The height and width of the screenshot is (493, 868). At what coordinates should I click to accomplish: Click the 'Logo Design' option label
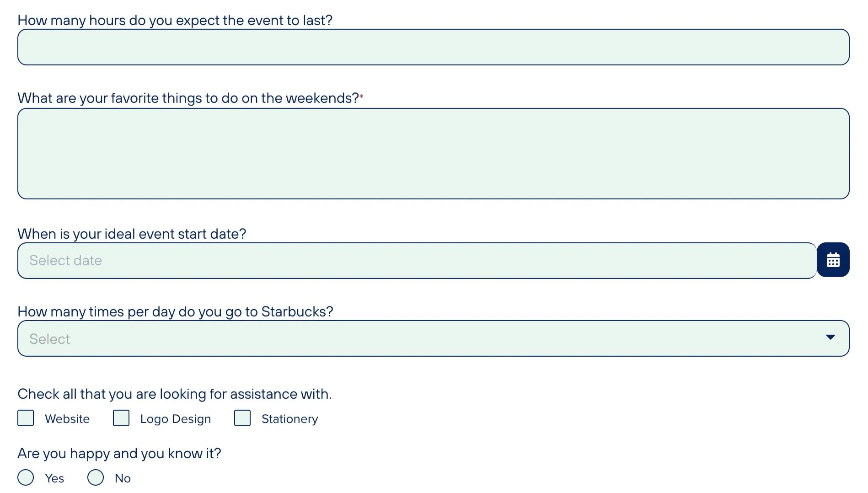pos(176,419)
